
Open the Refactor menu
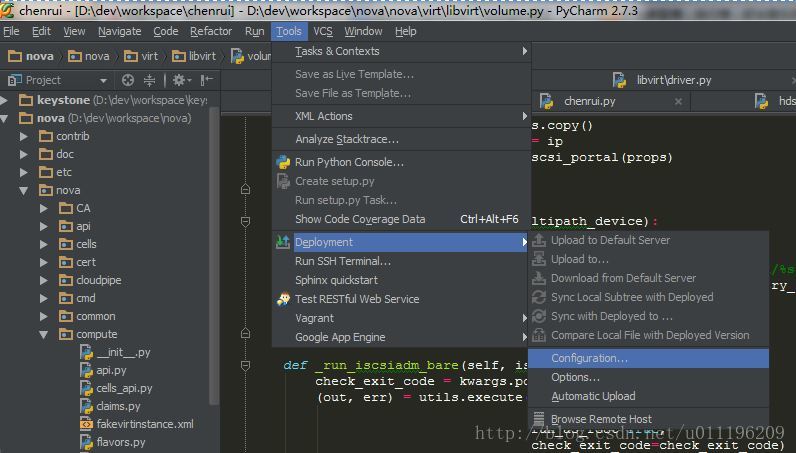211,31
